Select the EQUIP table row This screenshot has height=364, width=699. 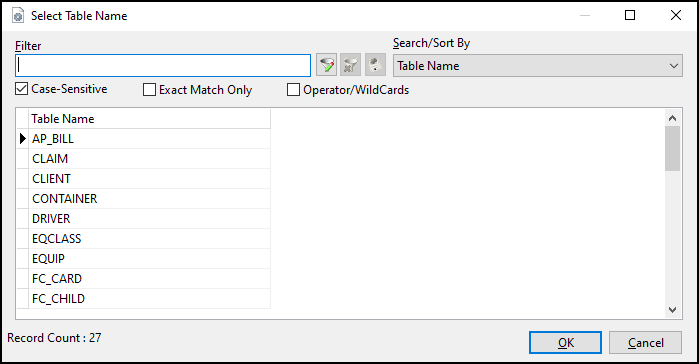point(149,259)
